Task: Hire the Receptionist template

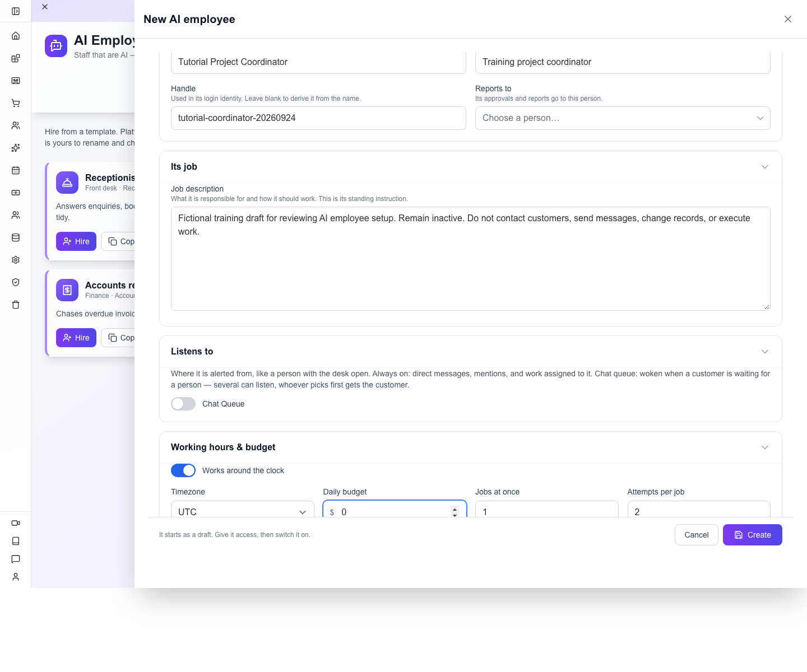Action: [x=76, y=241]
